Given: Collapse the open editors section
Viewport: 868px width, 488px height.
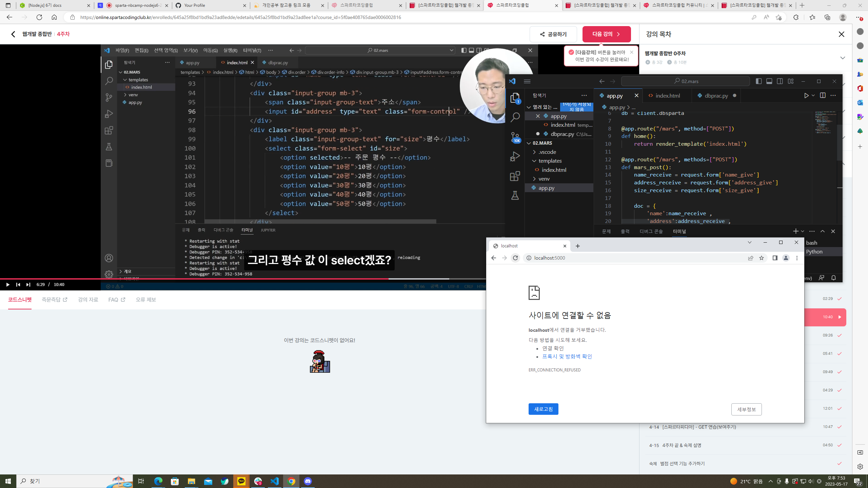Looking at the screenshot, I should click(x=529, y=107).
